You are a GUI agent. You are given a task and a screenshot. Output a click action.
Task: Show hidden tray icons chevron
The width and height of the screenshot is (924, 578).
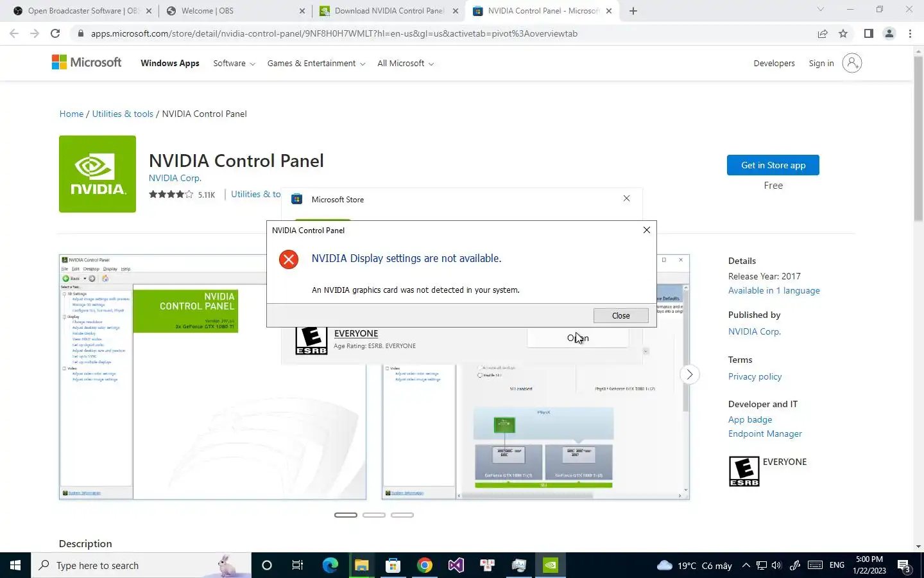click(x=746, y=565)
